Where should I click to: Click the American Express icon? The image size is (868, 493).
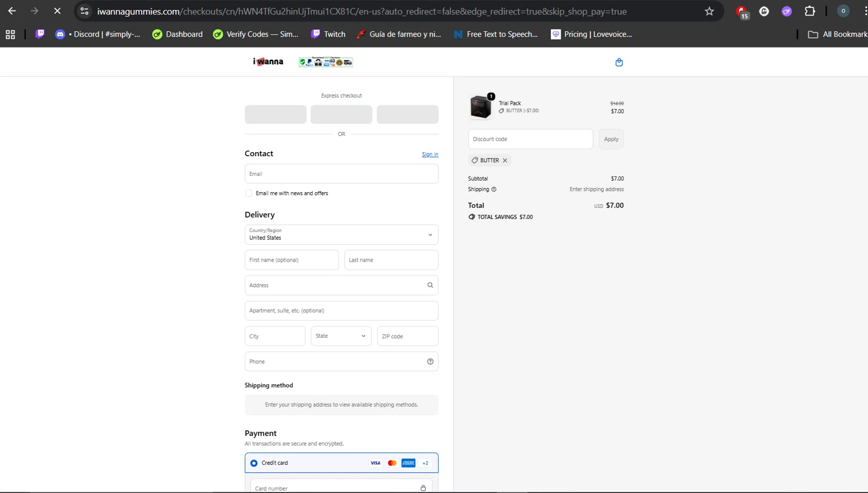click(409, 463)
